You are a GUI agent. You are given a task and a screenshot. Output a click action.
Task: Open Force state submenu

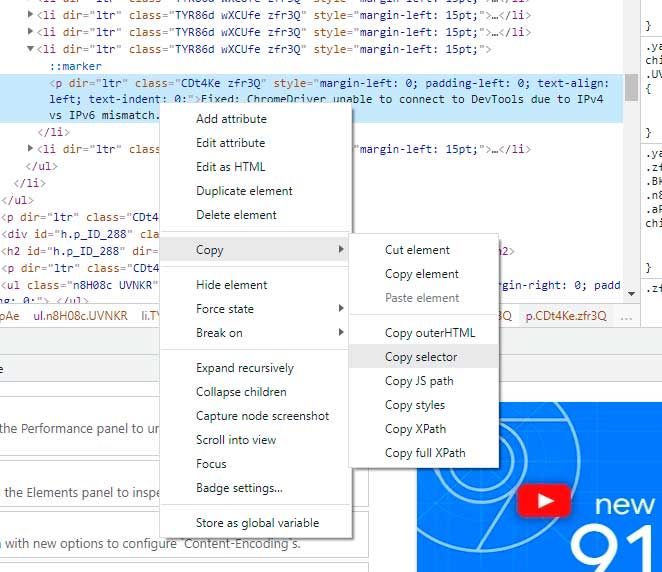[256, 309]
